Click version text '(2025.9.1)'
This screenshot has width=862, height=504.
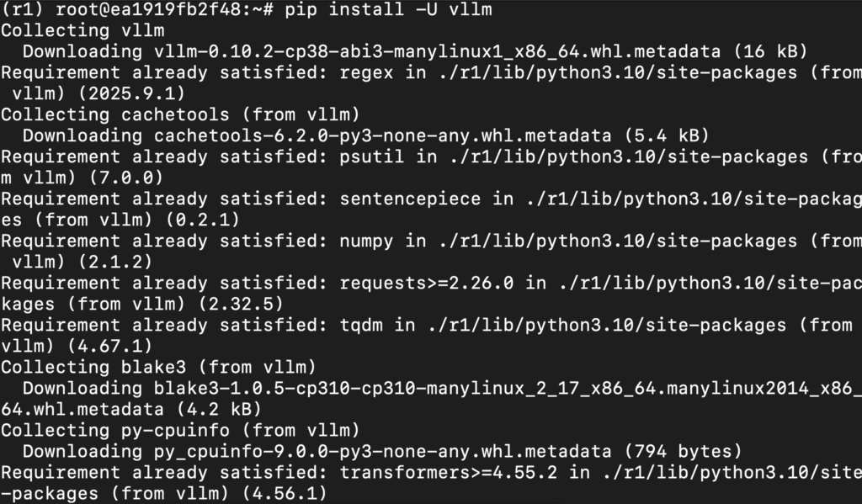tap(131, 93)
